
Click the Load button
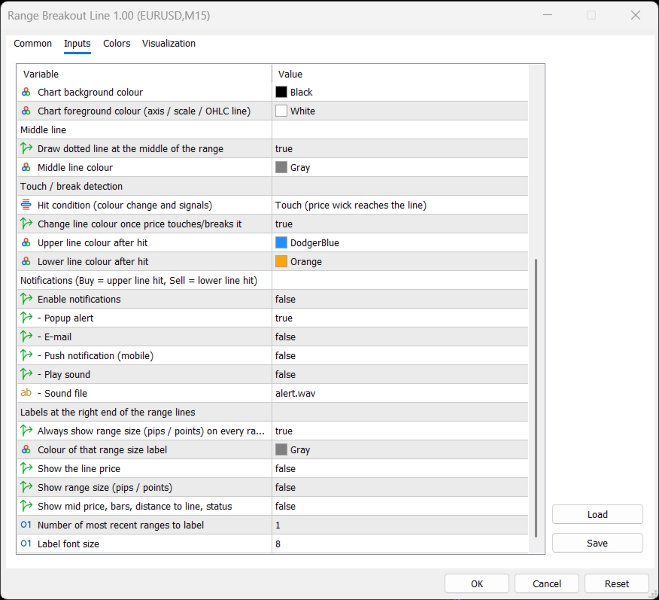click(597, 514)
